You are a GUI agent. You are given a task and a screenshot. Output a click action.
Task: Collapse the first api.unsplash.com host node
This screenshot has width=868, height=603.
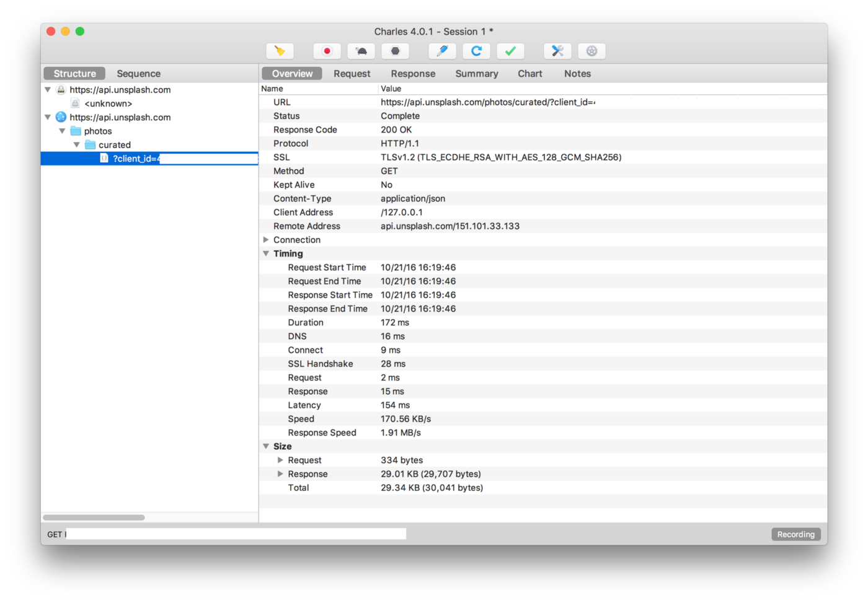tap(48, 89)
